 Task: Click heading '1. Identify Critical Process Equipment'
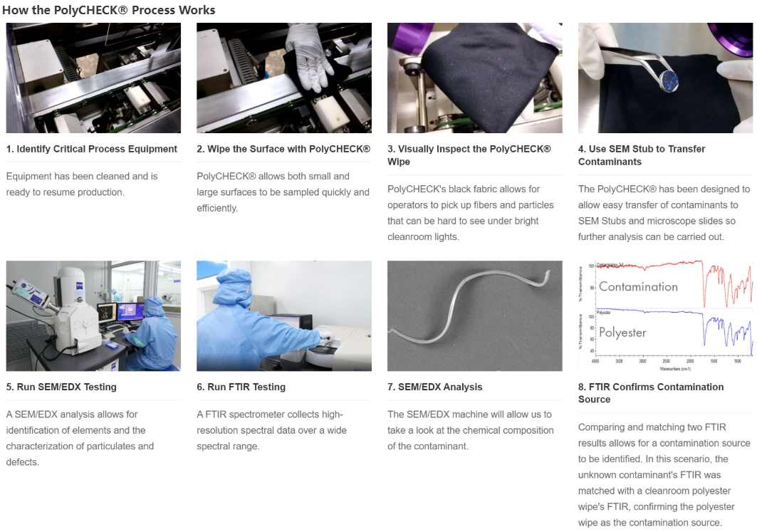tap(92, 149)
